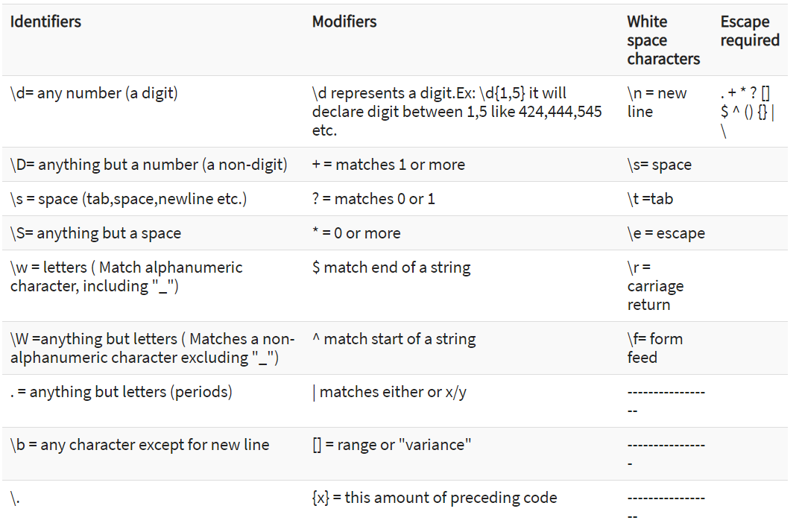The height and width of the screenshot is (532, 799).
Task: Select the "\n = new line" cell
Action: pyautogui.click(x=657, y=103)
